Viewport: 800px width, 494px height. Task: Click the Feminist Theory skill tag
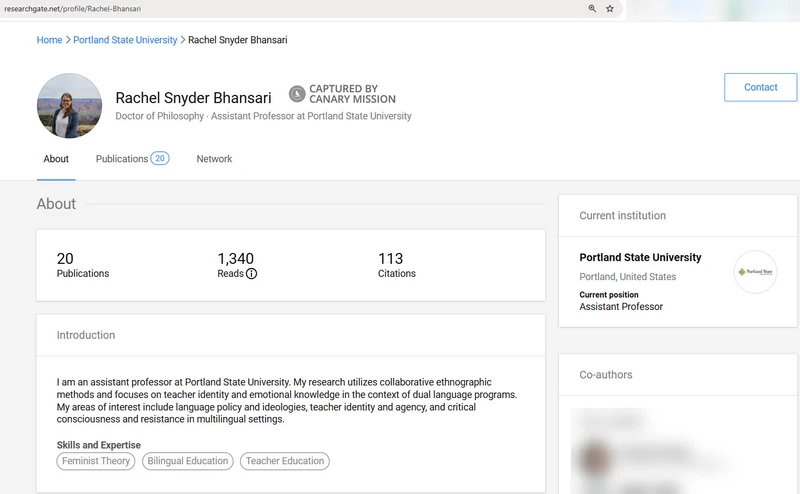tap(96, 461)
